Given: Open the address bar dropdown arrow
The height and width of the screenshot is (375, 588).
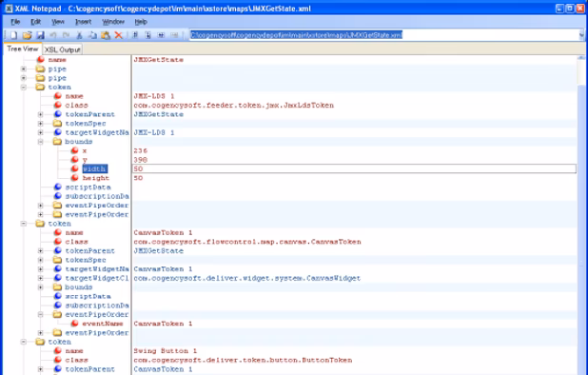Looking at the screenshot, I should coord(581,35).
